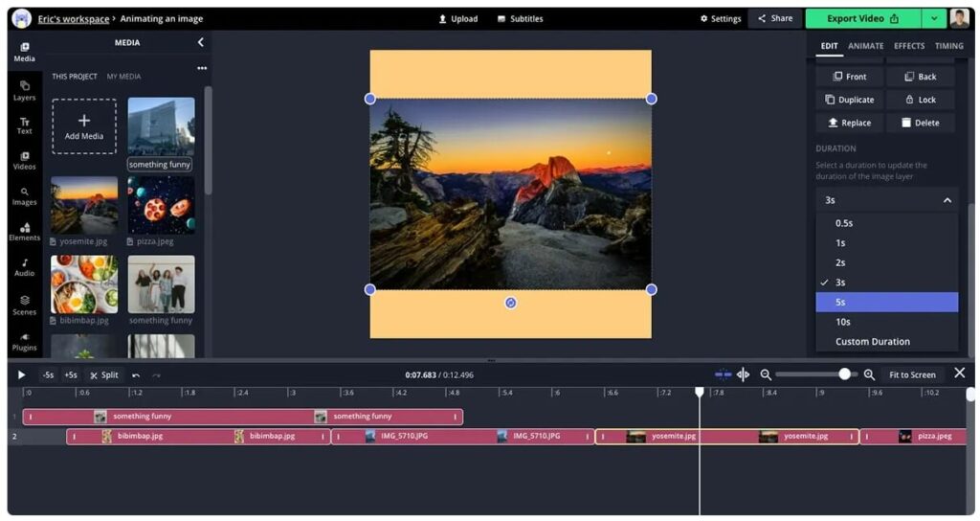The height and width of the screenshot is (521, 980).
Task: Choose the 10s duration option
Action: [x=886, y=322]
